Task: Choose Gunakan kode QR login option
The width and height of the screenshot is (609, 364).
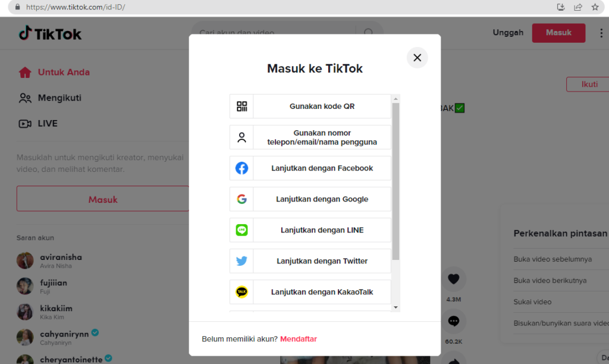Action: pos(310,106)
